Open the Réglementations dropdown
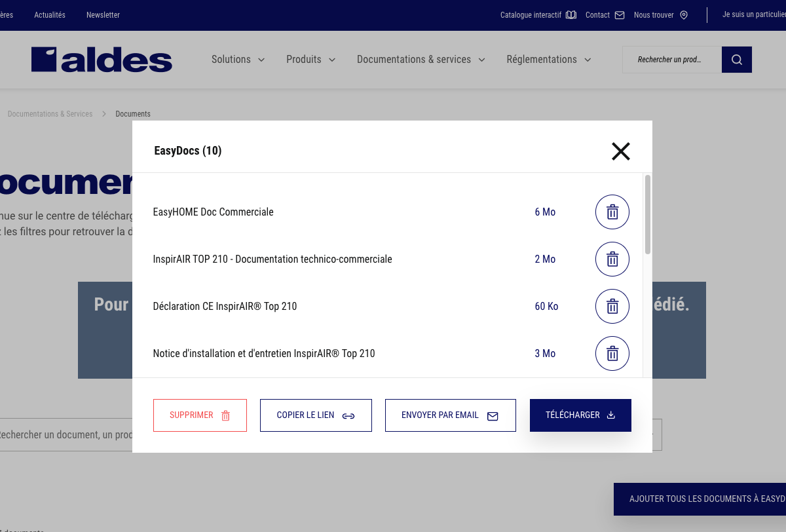 pos(548,59)
